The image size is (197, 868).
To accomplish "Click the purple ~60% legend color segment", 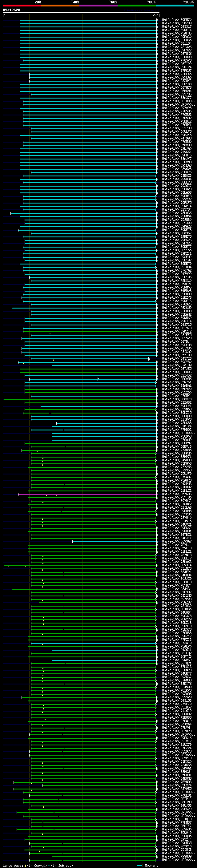I will coord(98,6).
